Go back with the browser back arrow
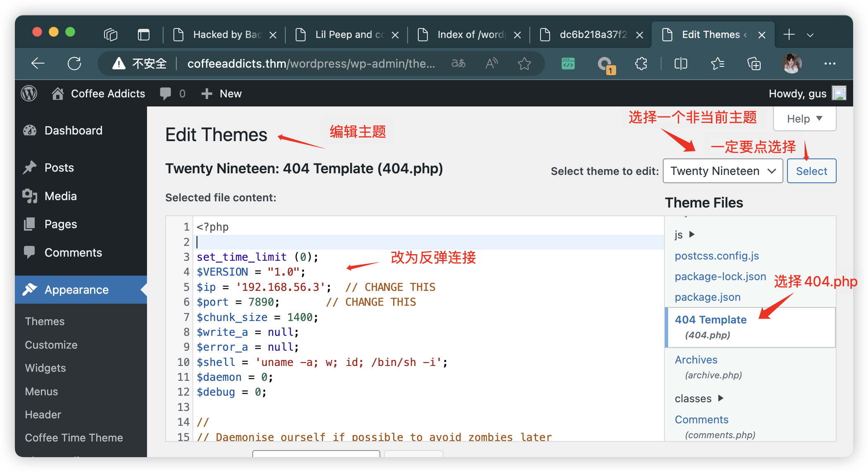The height and width of the screenshot is (472, 868). [38, 63]
